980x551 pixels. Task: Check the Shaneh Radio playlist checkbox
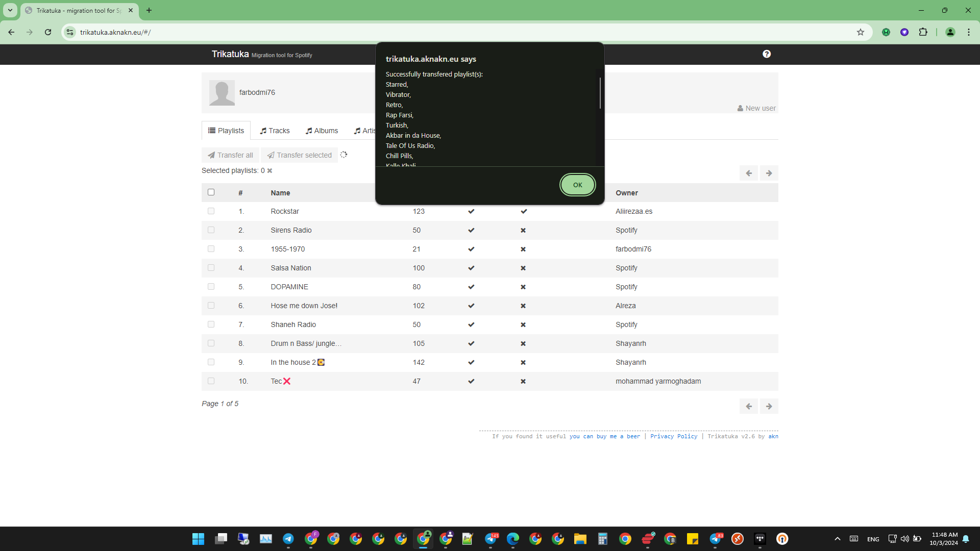tap(211, 324)
